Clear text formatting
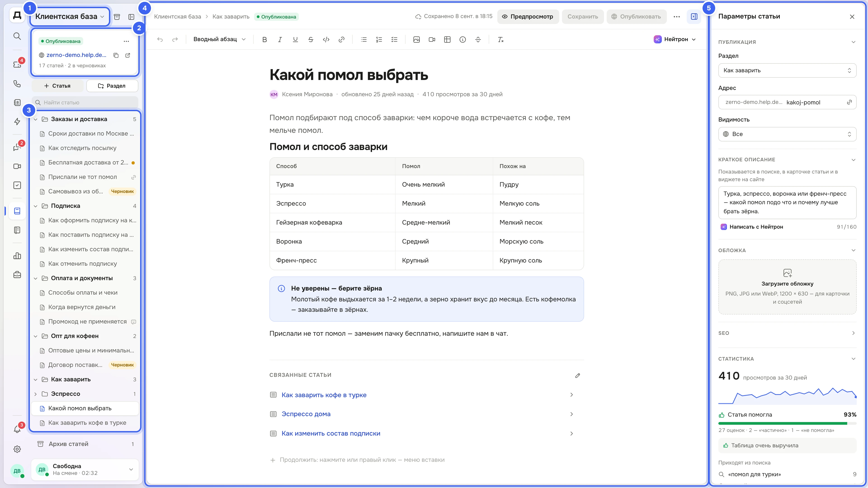Image resolution: width=868 pixels, height=488 pixels. (500, 39)
